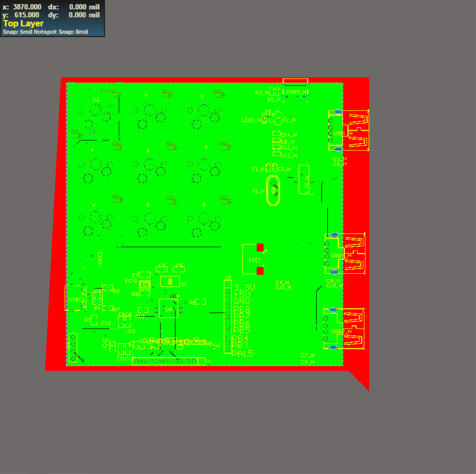Click the X1_H oval crystal footprint
This screenshot has height=474, width=476.
click(x=273, y=190)
